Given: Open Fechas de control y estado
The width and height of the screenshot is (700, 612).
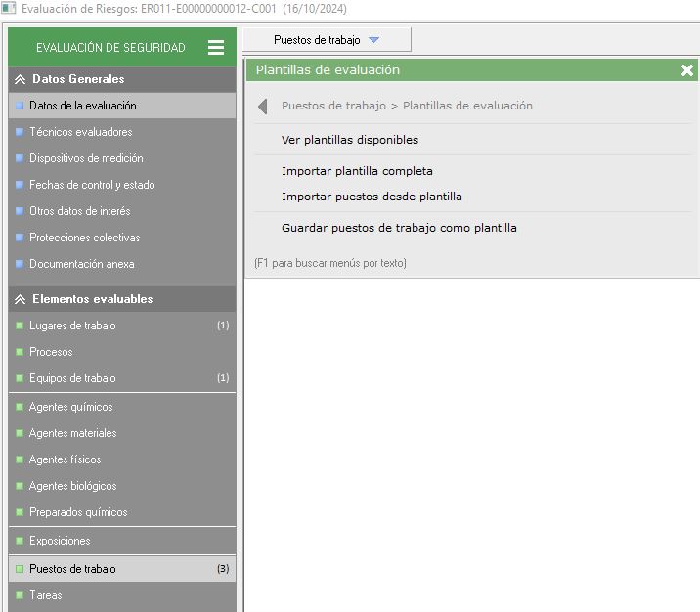Looking at the screenshot, I should coord(92,185).
